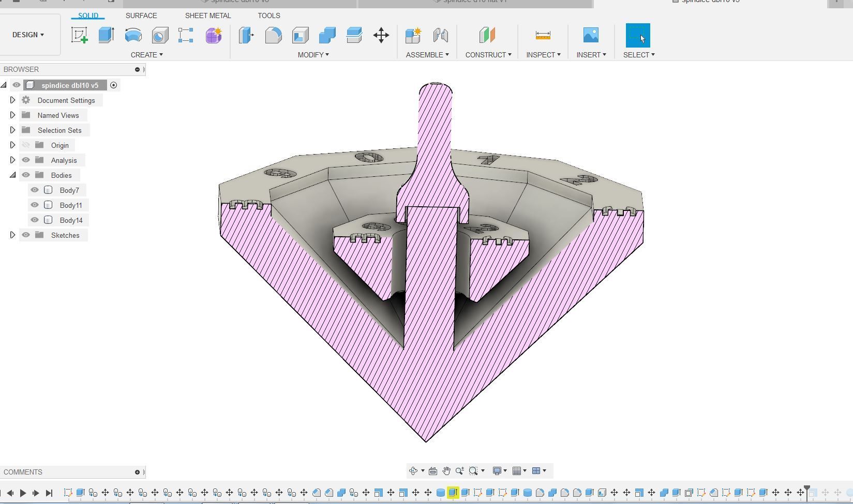Activate the Select tool

638,35
